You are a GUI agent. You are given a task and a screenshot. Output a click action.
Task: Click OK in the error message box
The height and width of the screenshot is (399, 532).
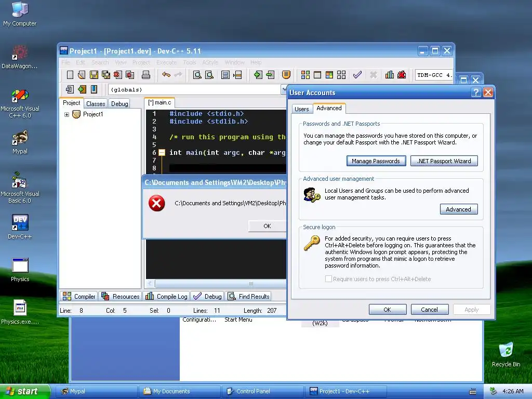pos(268,226)
